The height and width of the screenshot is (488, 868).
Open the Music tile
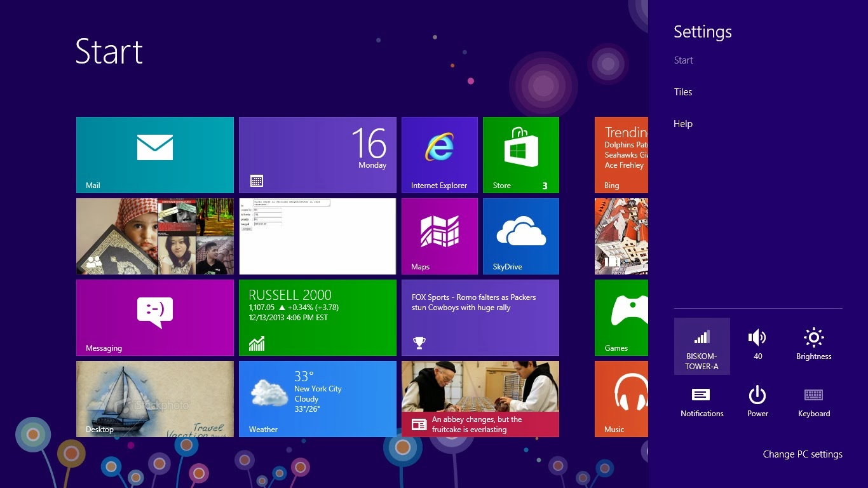pyautogui.click(x=621, y=399)
